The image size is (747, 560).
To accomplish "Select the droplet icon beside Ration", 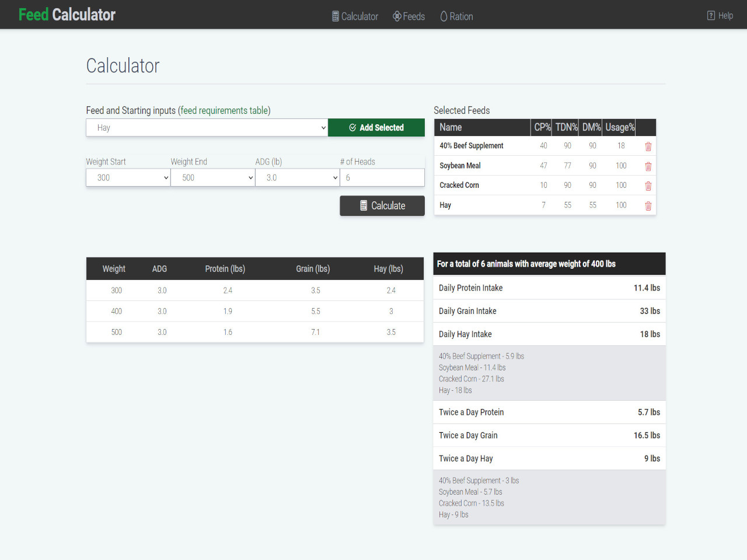I will coord(444,16).
